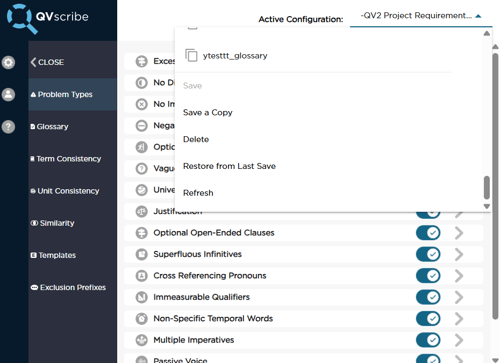Expand Optional Open-Ended Clauses details chevron

click(x=459, y=233)
